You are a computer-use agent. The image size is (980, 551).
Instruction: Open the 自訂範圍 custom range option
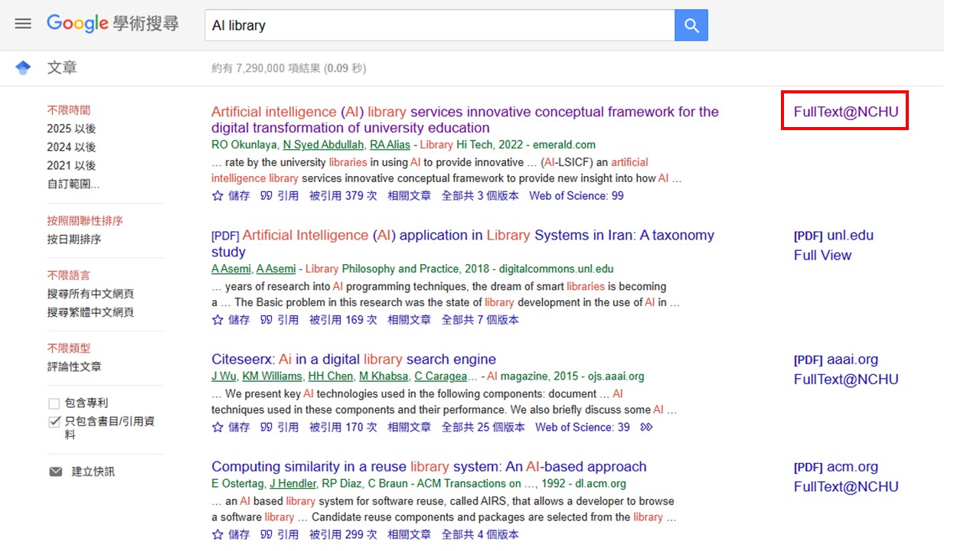[73, 184]
